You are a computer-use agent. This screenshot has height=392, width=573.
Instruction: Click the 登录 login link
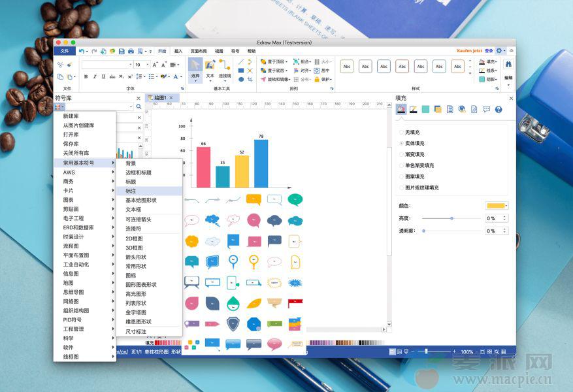click(x=489, y=50)
